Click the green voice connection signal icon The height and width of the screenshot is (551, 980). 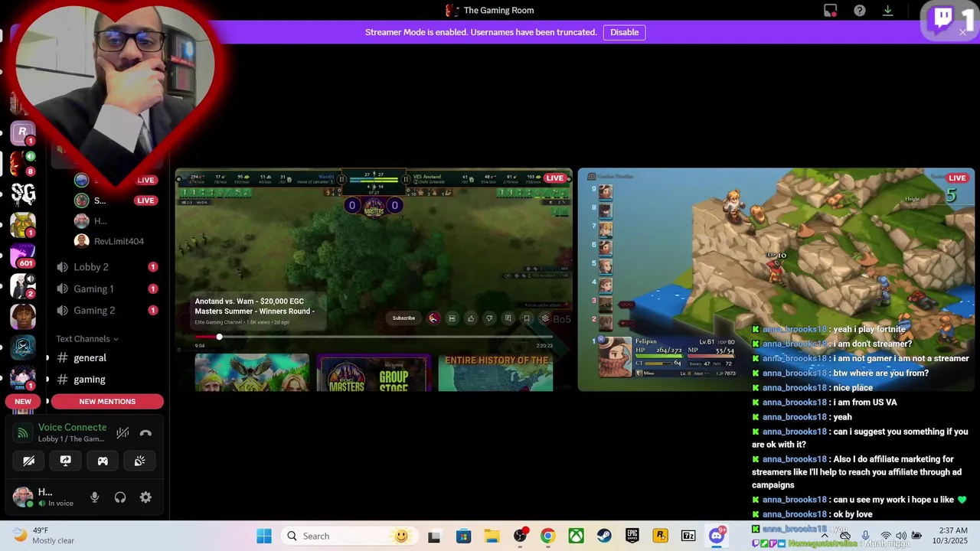click(x=22, y=433)
